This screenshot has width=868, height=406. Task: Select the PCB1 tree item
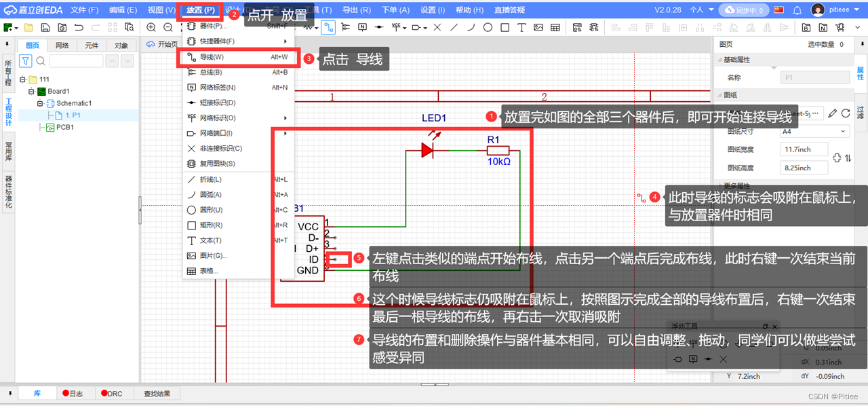point(65,127)
